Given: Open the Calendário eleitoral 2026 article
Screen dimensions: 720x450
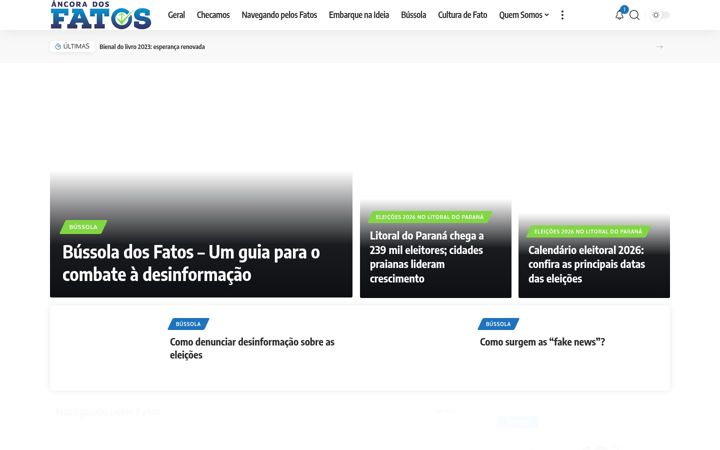Looking at the screenshot, I should pos(586,264).
